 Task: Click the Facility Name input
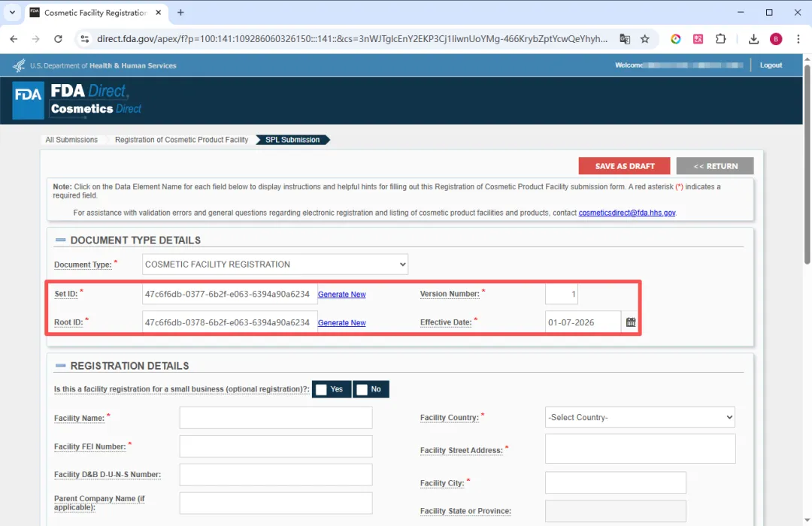(x=276, y=418)
